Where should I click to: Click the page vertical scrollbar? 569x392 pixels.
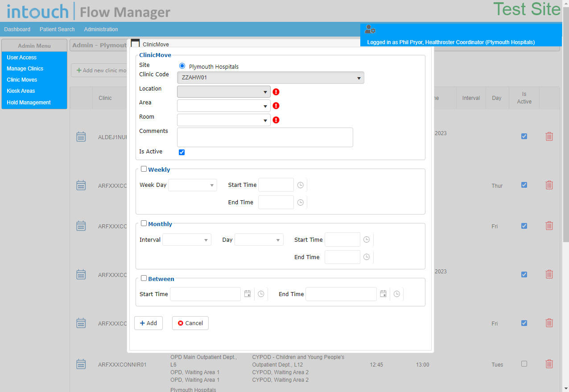click(x=566, y=125)
